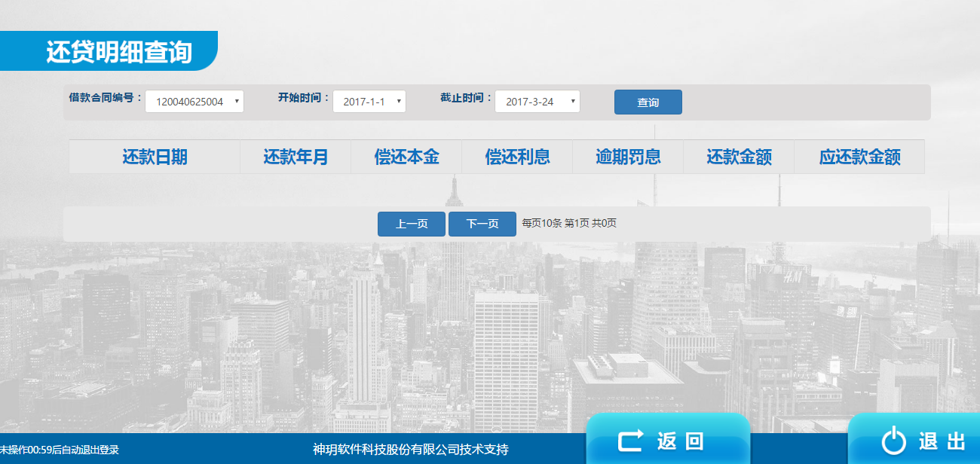The height and width of the screenshot is (464, 980).
Task: Click the 还款金额 column header
Action: (x=739, y=157)
